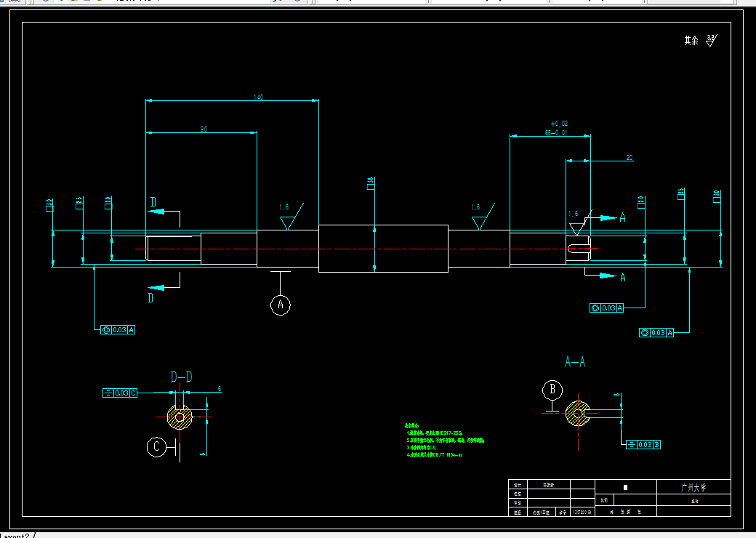The image size is (756, 538).
Task: Select the hatched A-A cross section circle
Action: coord(578,413)
